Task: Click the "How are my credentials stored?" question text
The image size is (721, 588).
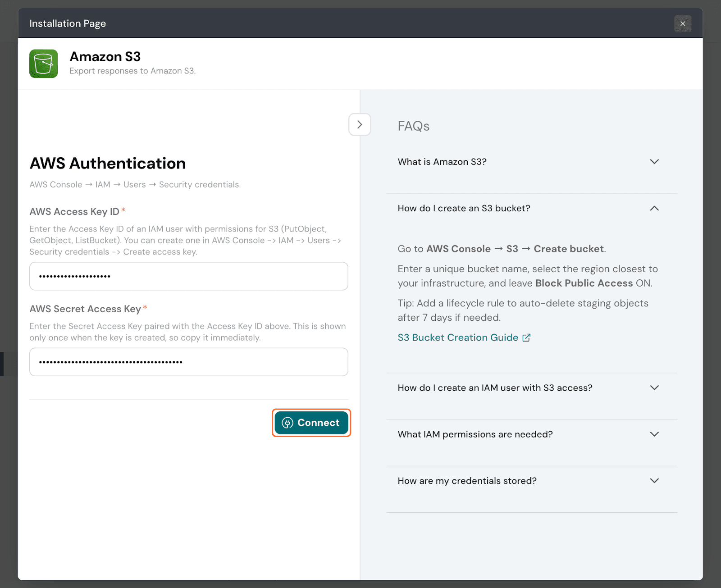Action: [467, 481]
